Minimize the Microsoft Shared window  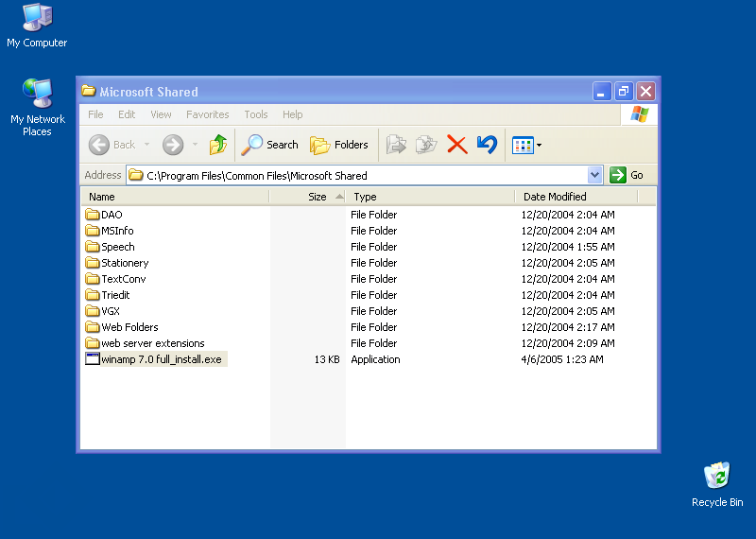click(x=602, y=91)
